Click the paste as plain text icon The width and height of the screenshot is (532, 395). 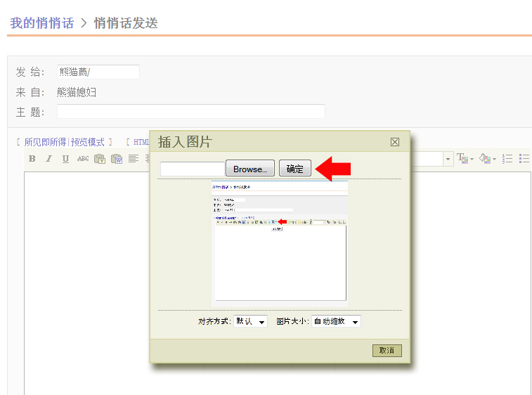pos(100,159)
